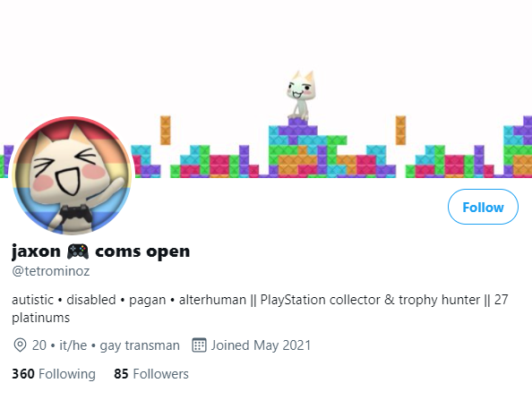Click the calendar icon beside Joined

click(199, 345)
